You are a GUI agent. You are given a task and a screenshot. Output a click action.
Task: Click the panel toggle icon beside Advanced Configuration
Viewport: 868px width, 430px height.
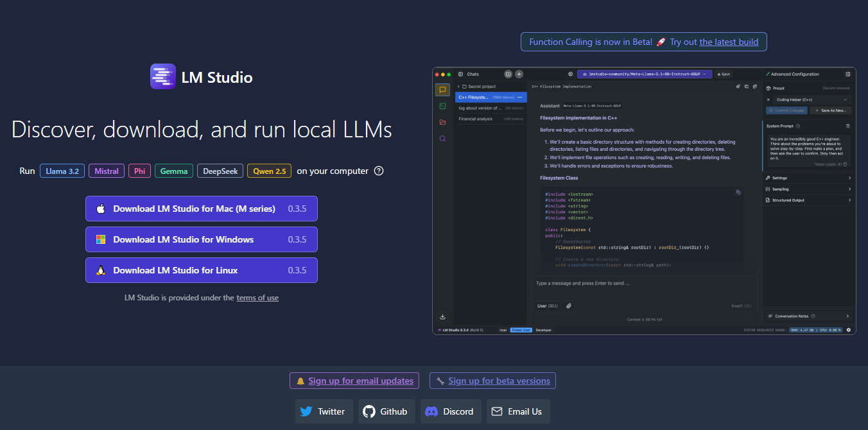847,74
